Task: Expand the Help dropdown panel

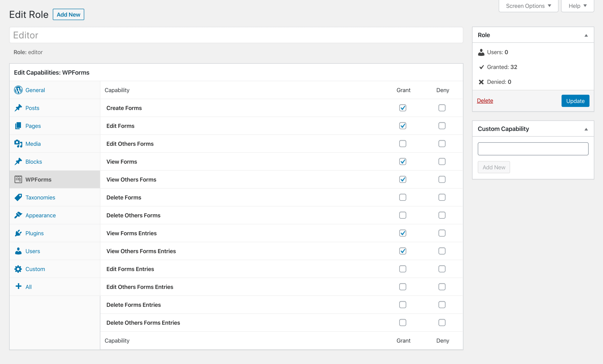Action: [577, 6]
